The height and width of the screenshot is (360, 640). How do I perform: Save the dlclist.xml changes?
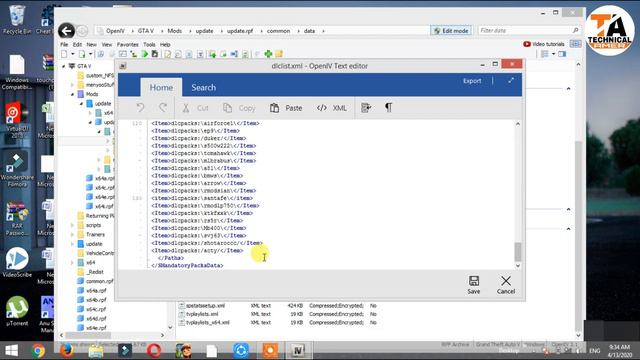coord(473,284)
